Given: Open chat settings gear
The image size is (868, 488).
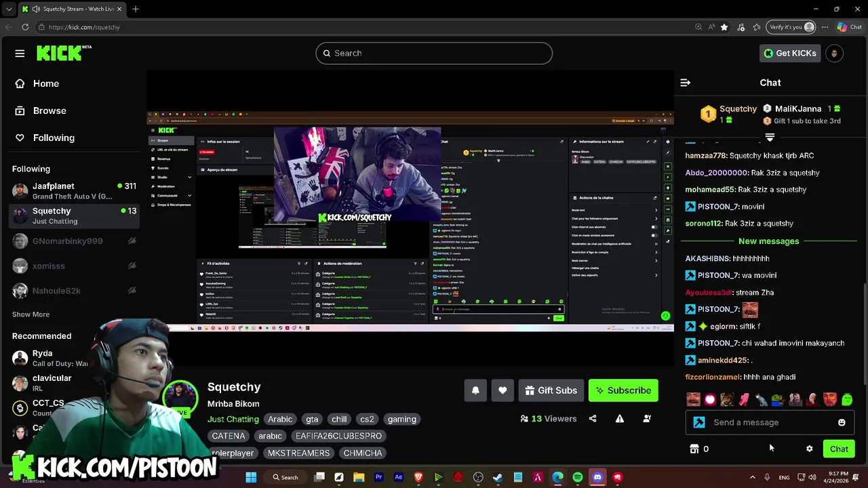Looking at the screenshot, I should pyautogui.click(x=809, y=449).
